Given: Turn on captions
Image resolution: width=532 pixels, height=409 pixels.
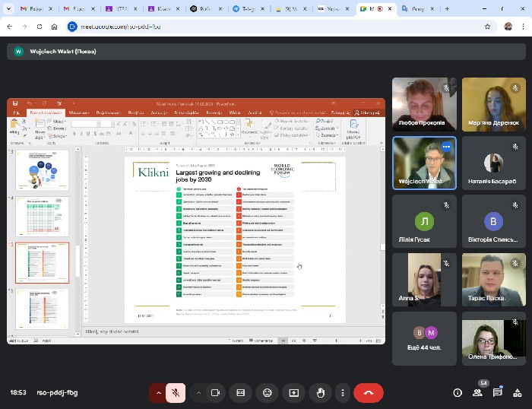Looking at the screenshot, I should (241, 392).
